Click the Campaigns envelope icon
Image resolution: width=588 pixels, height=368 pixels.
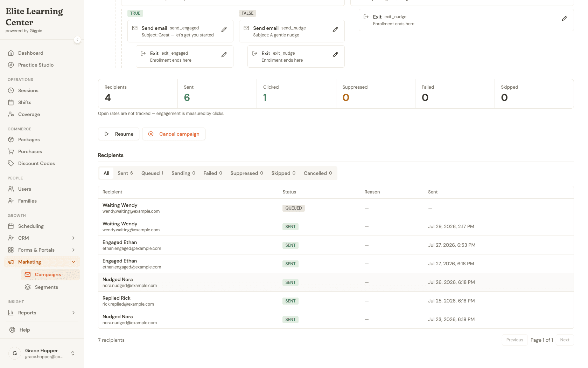click(28, 274)
